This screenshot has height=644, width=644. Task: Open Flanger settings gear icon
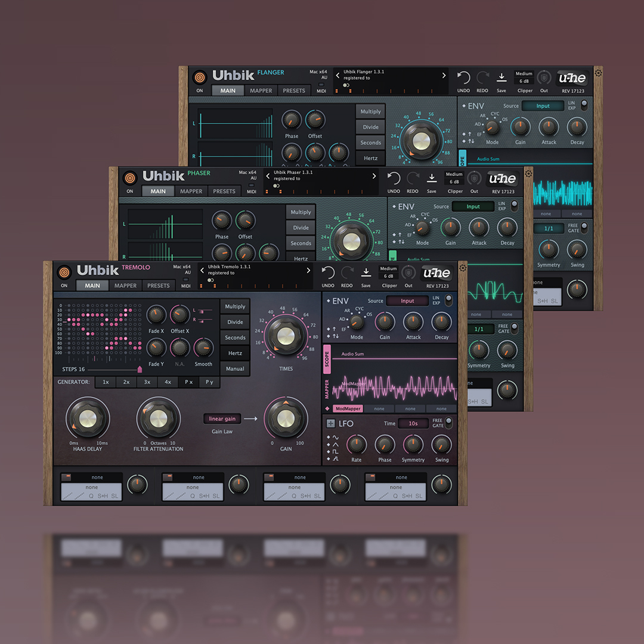[x=598, y=73]
